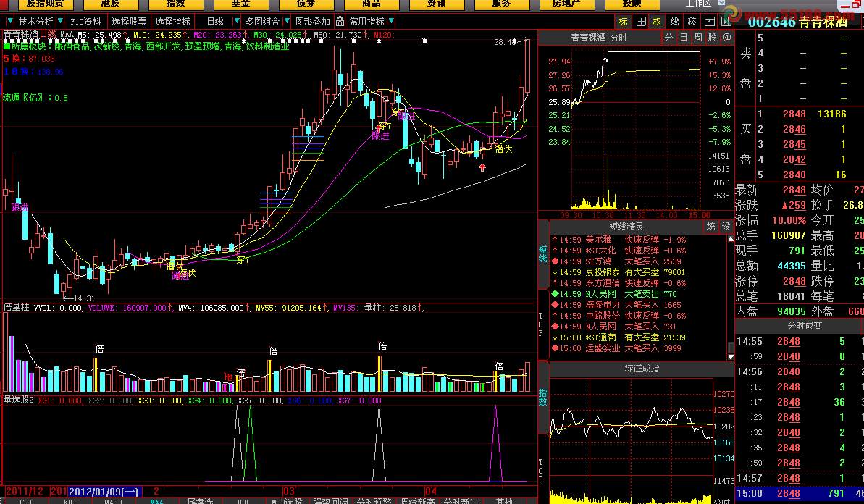Click the 统 statistics icon in 短线精灵
This screenshot has height=504, width=864.
coord(711,227)
